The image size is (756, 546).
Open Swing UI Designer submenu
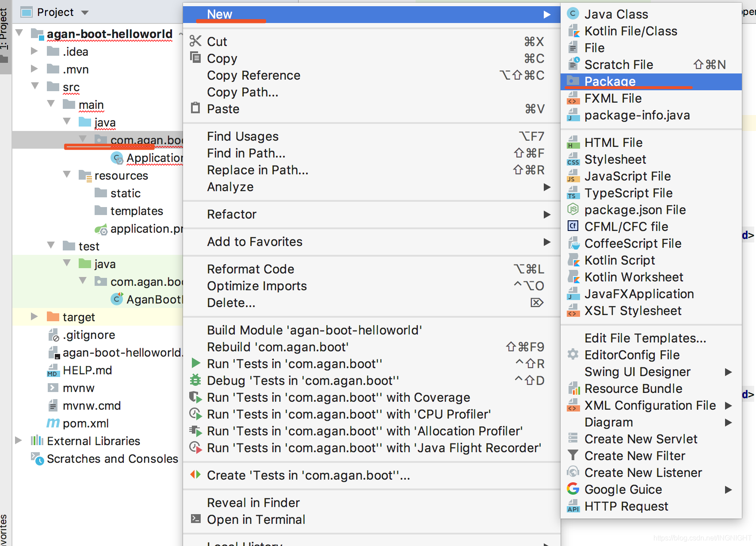point(651,372)
